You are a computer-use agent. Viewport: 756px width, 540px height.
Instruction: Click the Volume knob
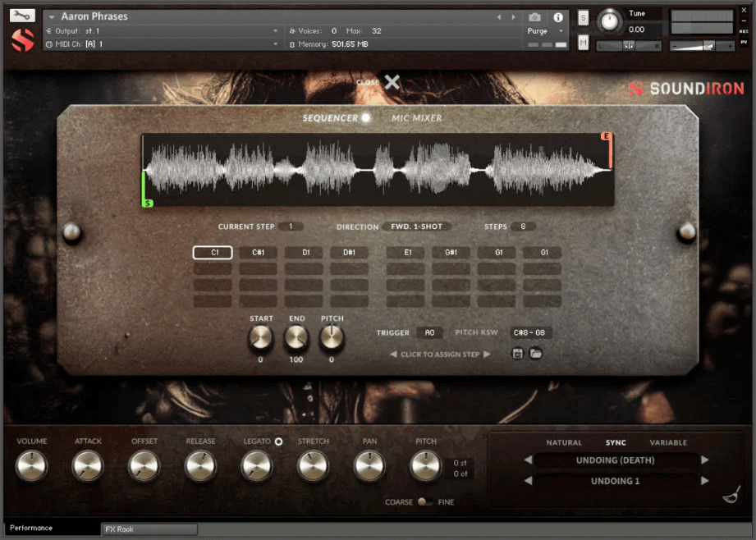pos(31,467)
